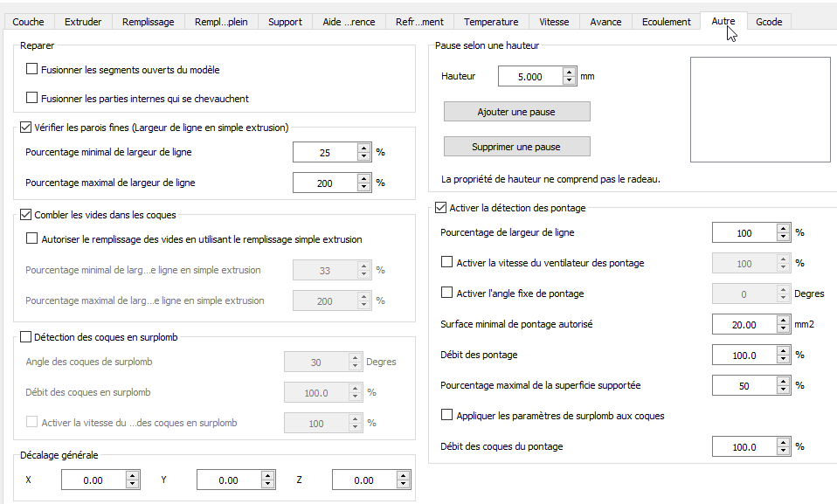This screenshot has height=504, width=837.
Task: Switch to the Couche tab
Action: click(28, 22)
